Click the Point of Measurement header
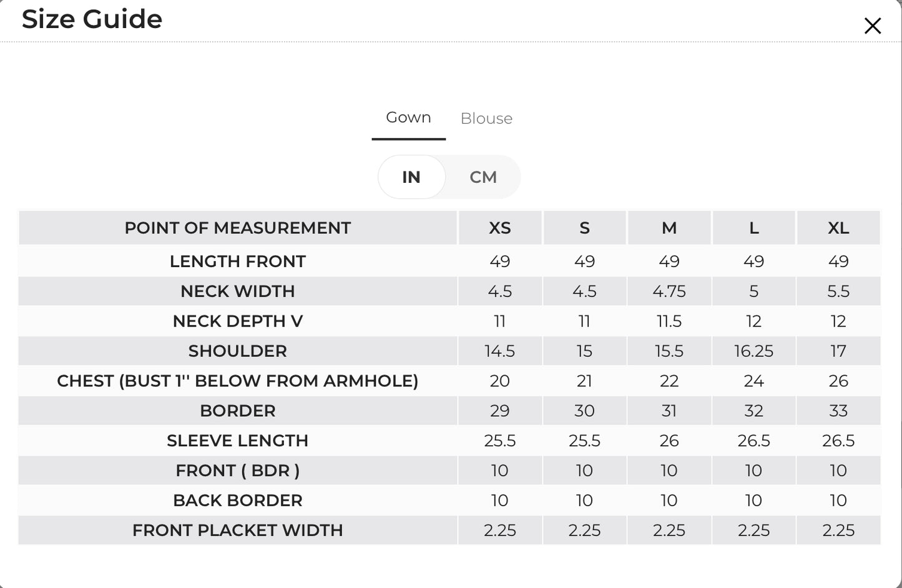Screen dimensions: 902x588 click(x=238, y=228)
